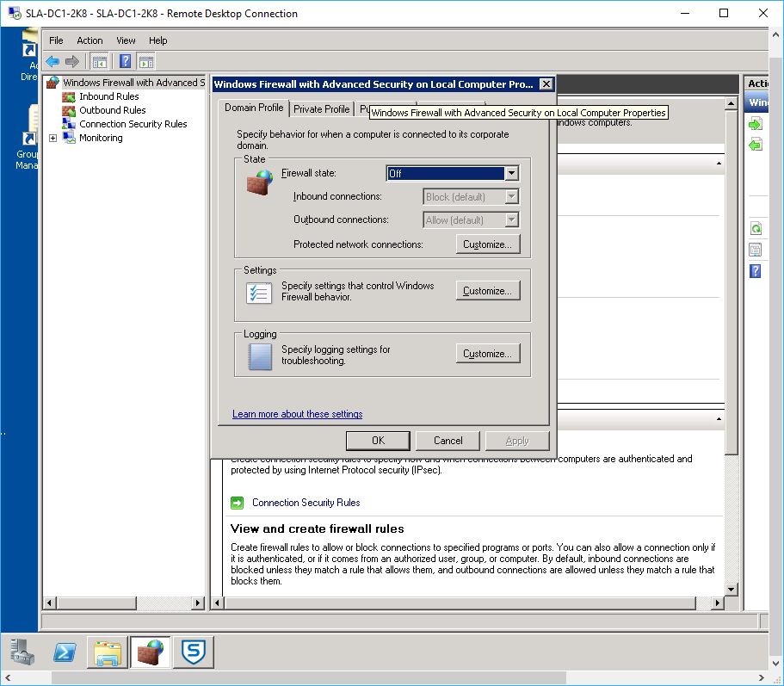Select Outbound Rules in the tree
Viewport: 784px width, 686px height.
[x=113, y=110]
